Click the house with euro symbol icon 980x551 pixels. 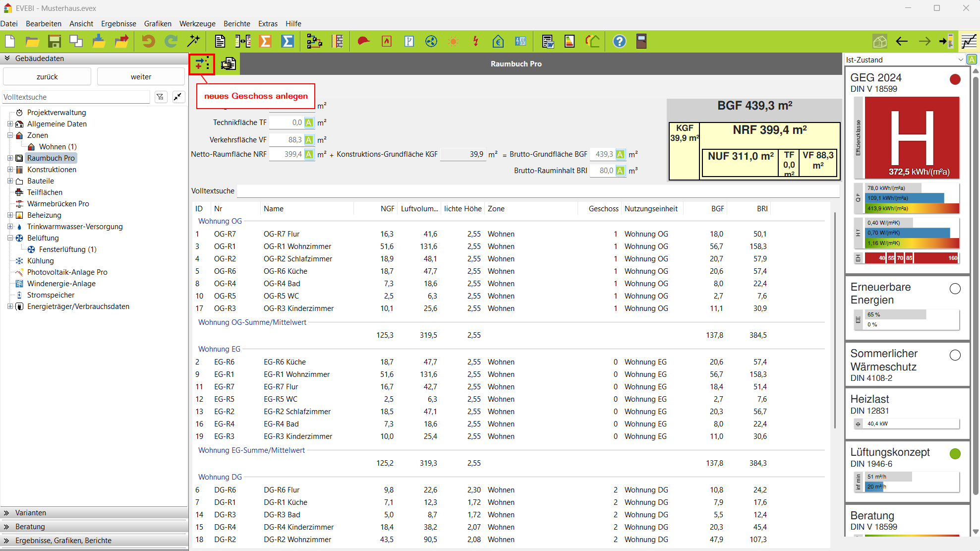click(498, 41)
